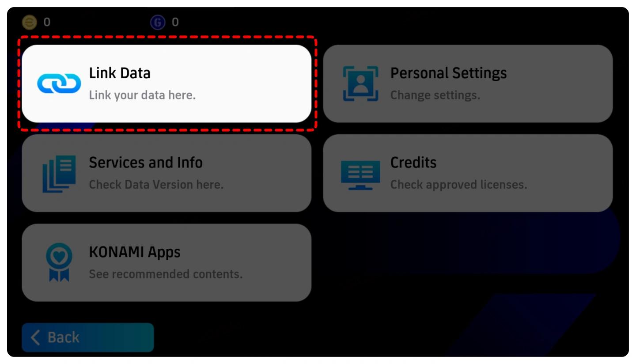Click the blue chain link icon
Screen dimensions: 636x364
click(x=59, y=83)
